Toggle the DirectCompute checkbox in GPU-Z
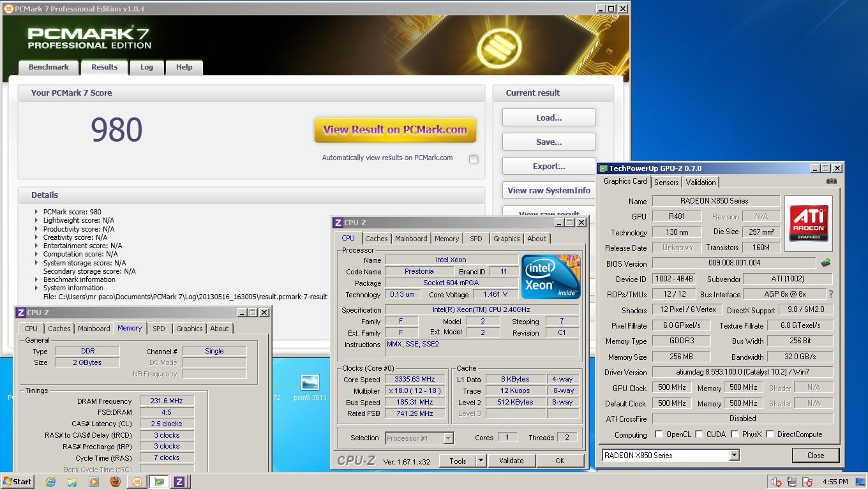 click(x=770, y=434)
